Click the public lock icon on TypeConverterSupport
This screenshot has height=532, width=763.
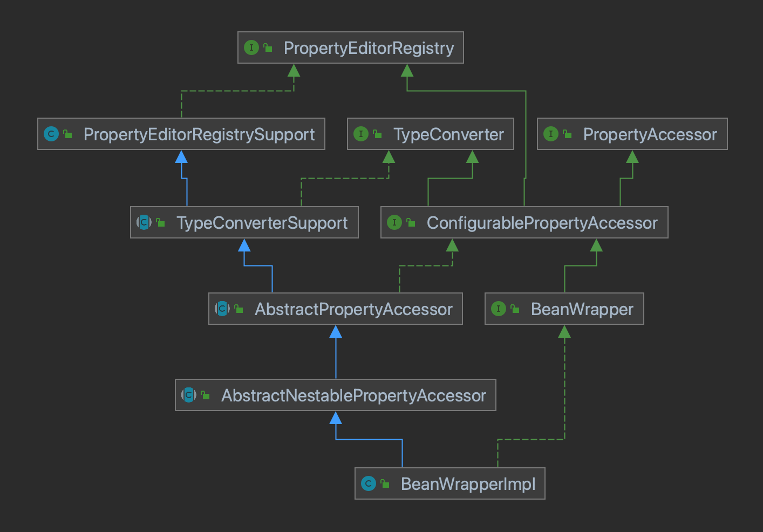[160, 223]
